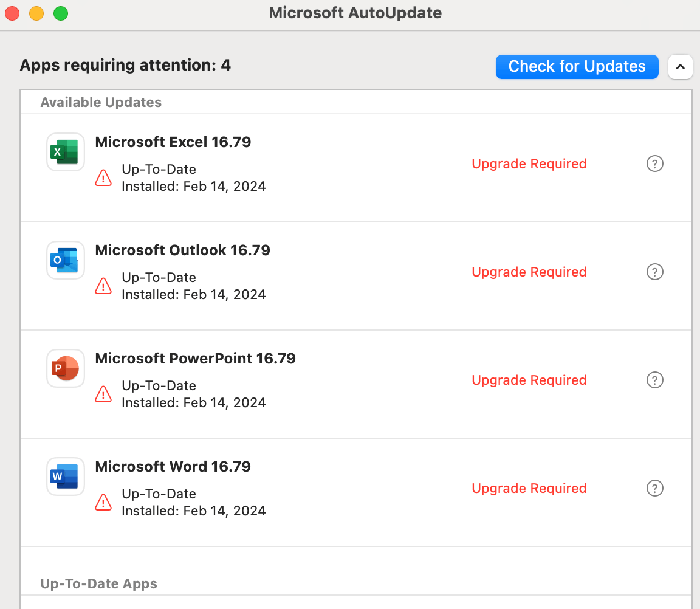Click the warning triangle under Microsoft Outlook
The width and height of the screenshot is (700, 609).
coord(103,286)
